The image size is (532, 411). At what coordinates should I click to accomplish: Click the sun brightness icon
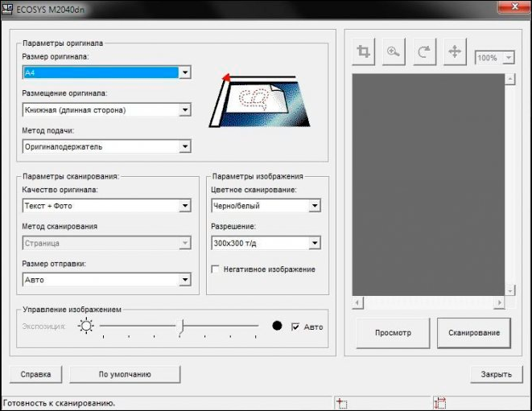point(85,326)
